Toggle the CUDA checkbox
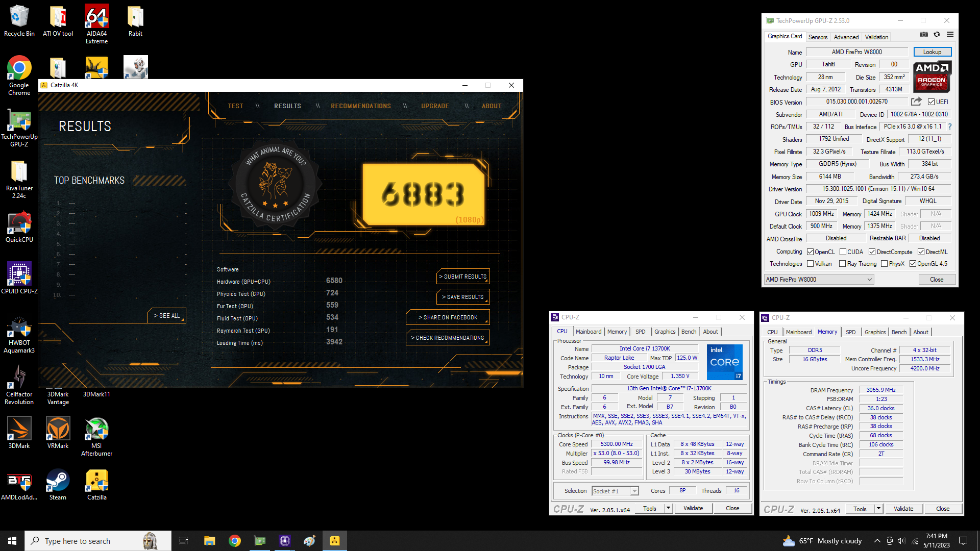 point(843,252)
